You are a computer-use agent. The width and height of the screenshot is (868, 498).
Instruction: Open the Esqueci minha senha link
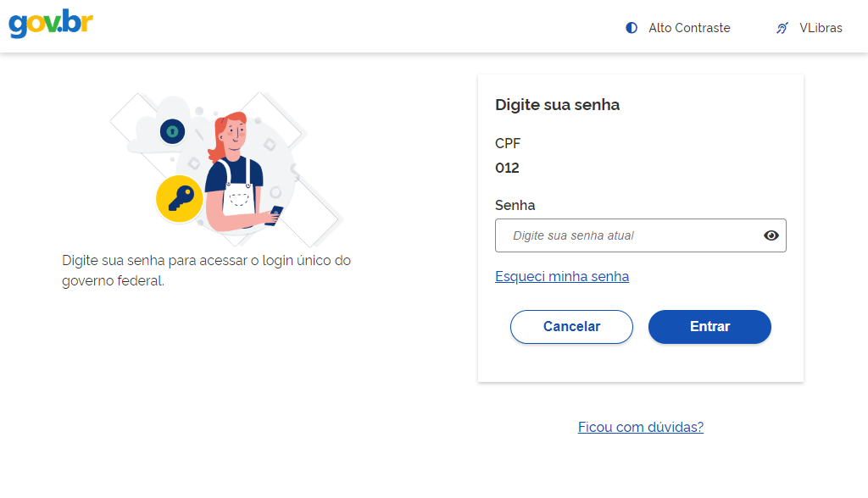click(x=562, y=276)
